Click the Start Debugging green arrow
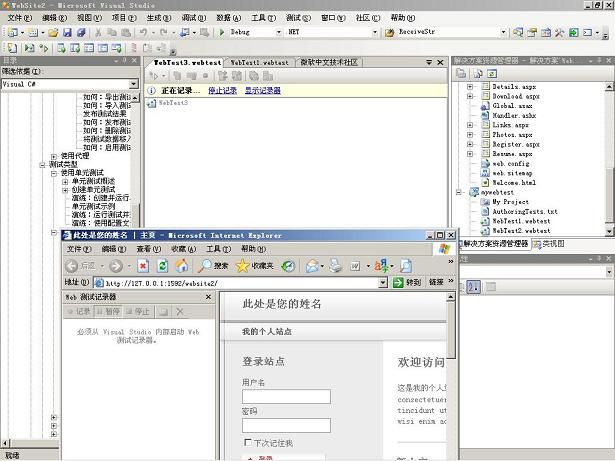Viewport: 615px width, 461px height. click(222, 32)
